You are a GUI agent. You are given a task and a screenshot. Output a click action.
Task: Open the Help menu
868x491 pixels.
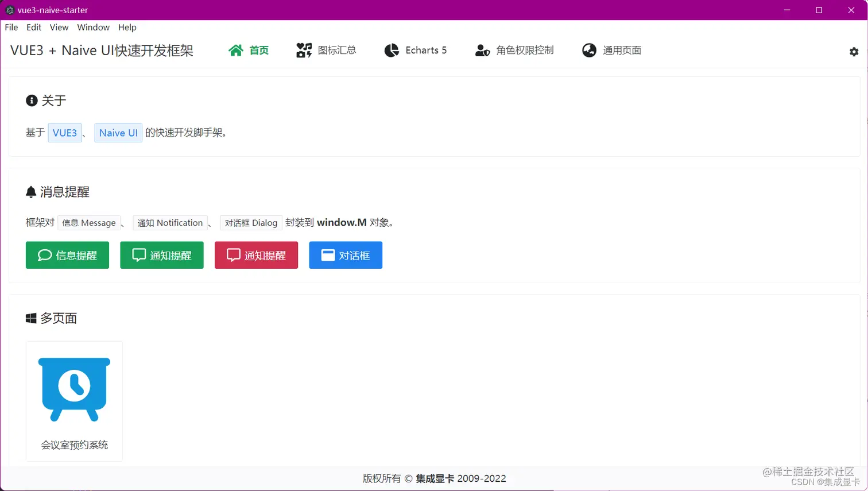click(127, 27)
